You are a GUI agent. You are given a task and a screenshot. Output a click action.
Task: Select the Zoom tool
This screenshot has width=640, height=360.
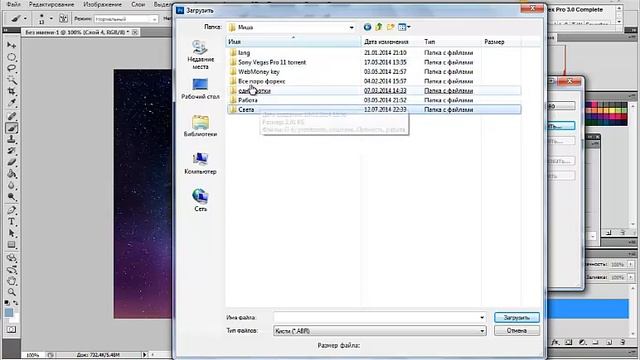(x=11, y=292)
